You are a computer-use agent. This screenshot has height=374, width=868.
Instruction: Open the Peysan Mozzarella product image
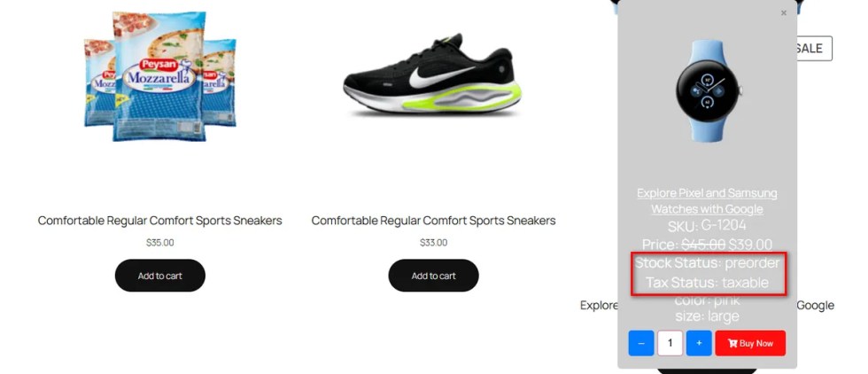(160, 76)
